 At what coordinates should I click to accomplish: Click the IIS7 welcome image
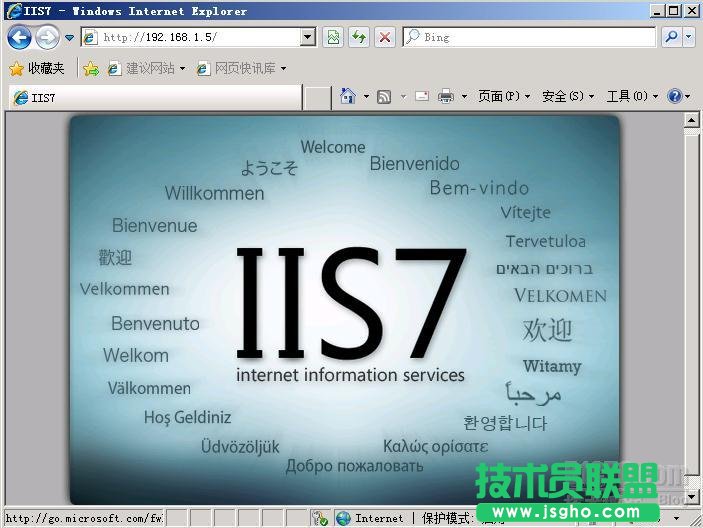pos(345,310)
